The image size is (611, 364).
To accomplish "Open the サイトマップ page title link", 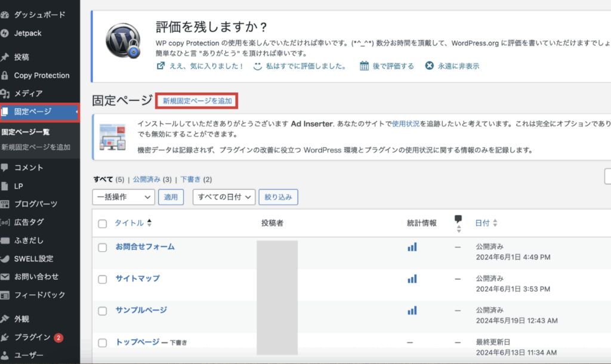I will pyautogui.click(x=137, y=279).
